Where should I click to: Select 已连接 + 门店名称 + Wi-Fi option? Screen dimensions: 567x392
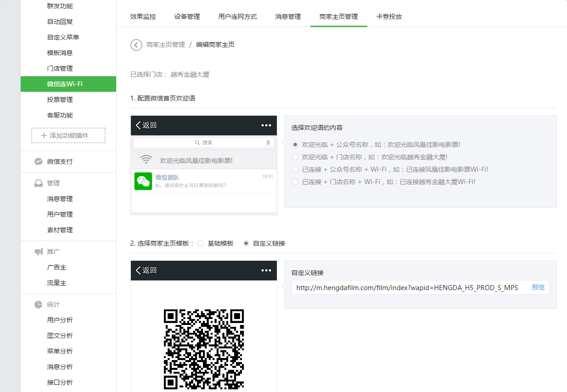coord(296,182)
